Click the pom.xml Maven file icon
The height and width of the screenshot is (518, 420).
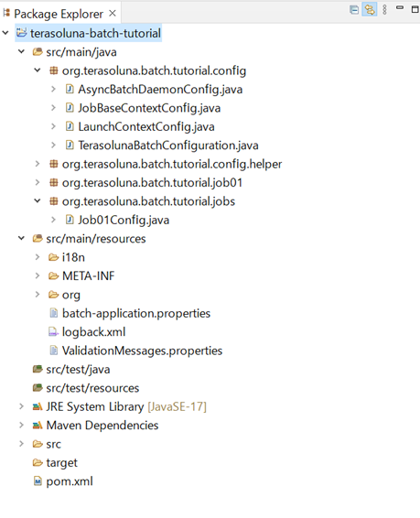pyautogui.click(x=38, y=481)
